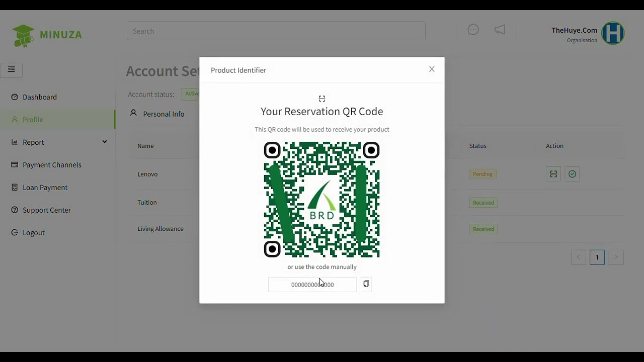The image size is (644, 362).
Task: Click the Personal Info person icon
Action: (133, 113)
